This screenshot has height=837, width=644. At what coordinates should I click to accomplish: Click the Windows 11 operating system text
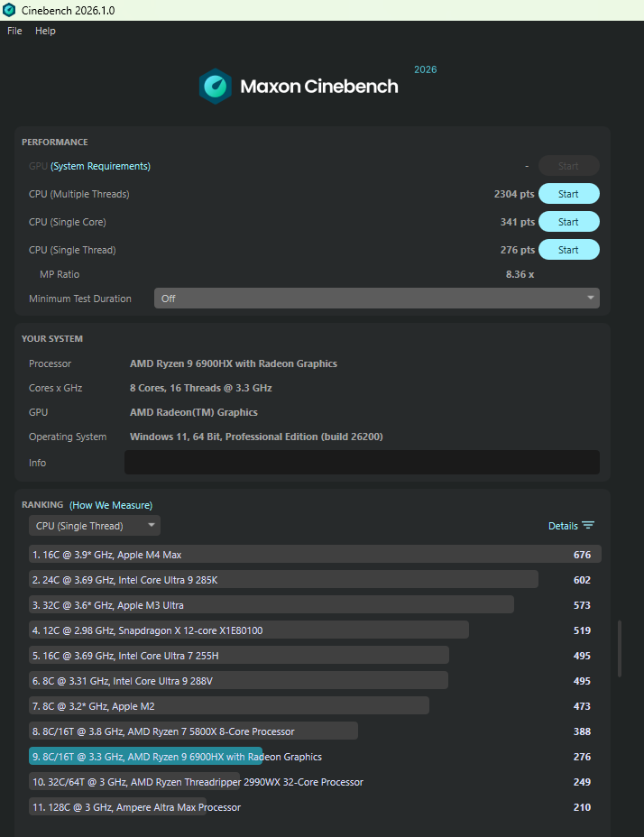pos(256,437)
